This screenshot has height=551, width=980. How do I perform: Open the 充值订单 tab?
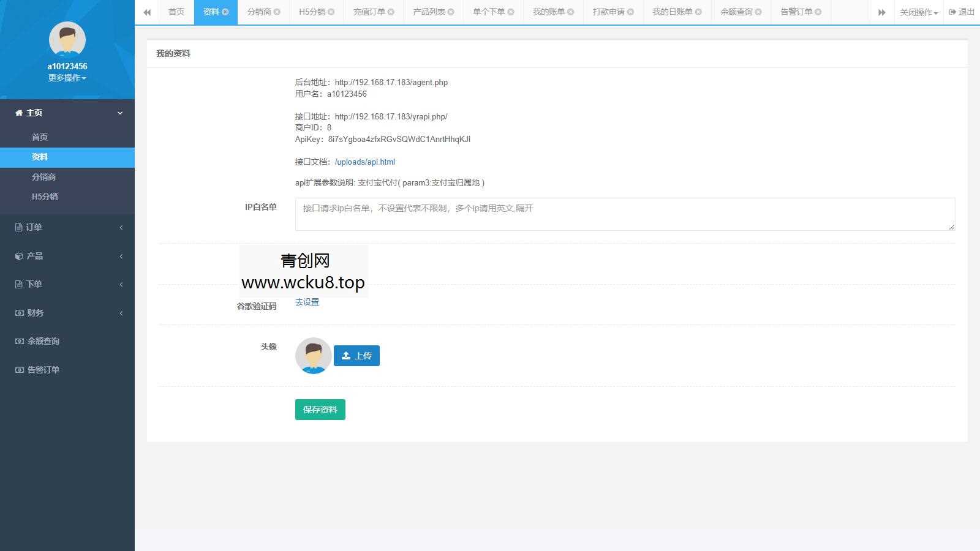pos(369,11)
